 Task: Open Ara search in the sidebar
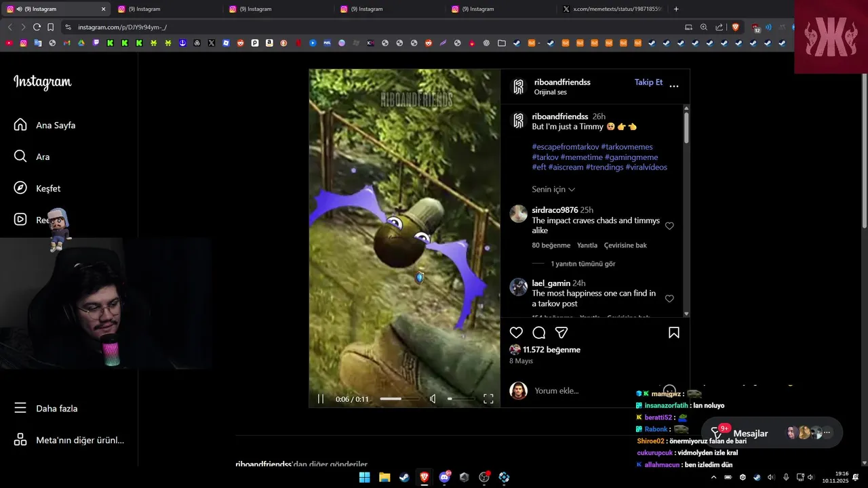tap(32, 157)
